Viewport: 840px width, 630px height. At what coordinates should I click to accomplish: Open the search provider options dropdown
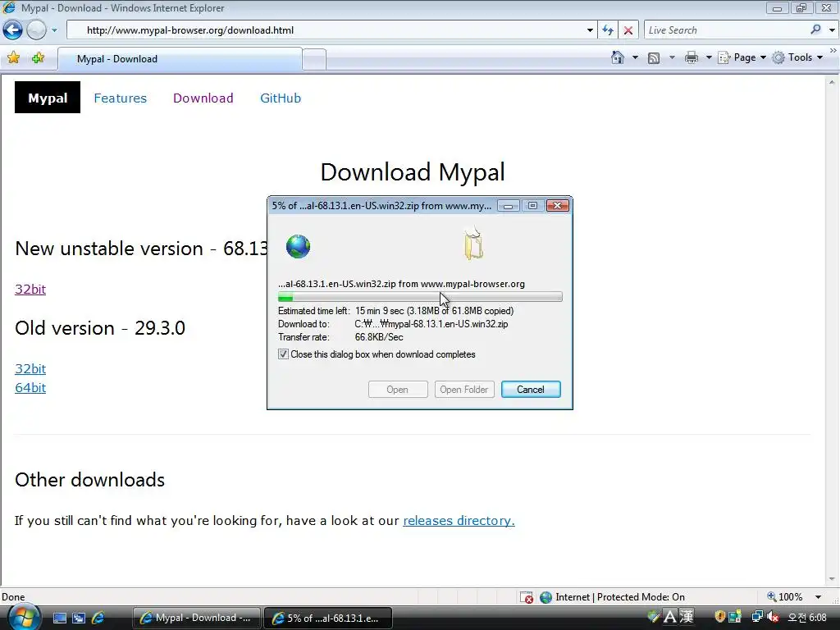pos(832,30)
